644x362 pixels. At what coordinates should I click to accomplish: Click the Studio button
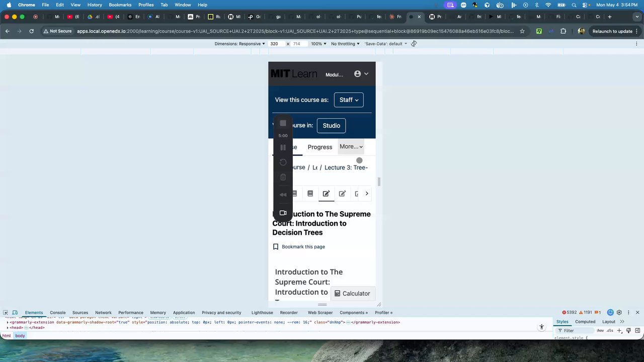tap(331, 126)
